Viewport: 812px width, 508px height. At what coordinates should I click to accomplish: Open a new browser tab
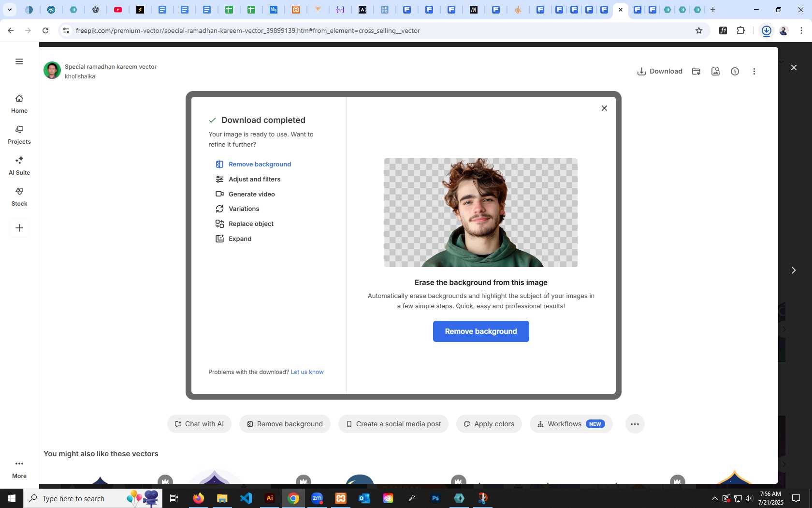713,10
